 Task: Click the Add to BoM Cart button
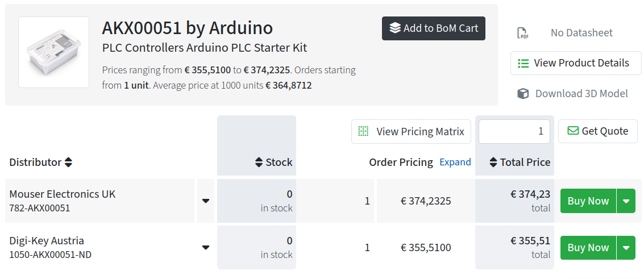[434, 28]
